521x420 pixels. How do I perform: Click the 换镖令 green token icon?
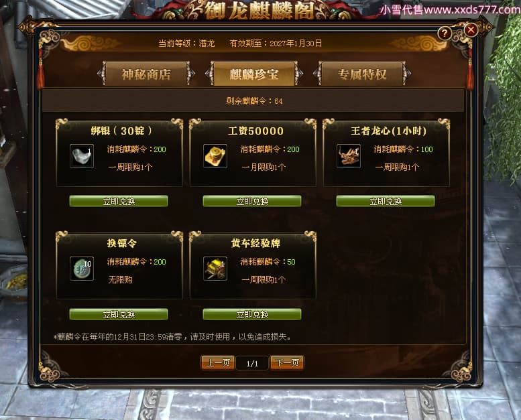(x=82, y=268)
